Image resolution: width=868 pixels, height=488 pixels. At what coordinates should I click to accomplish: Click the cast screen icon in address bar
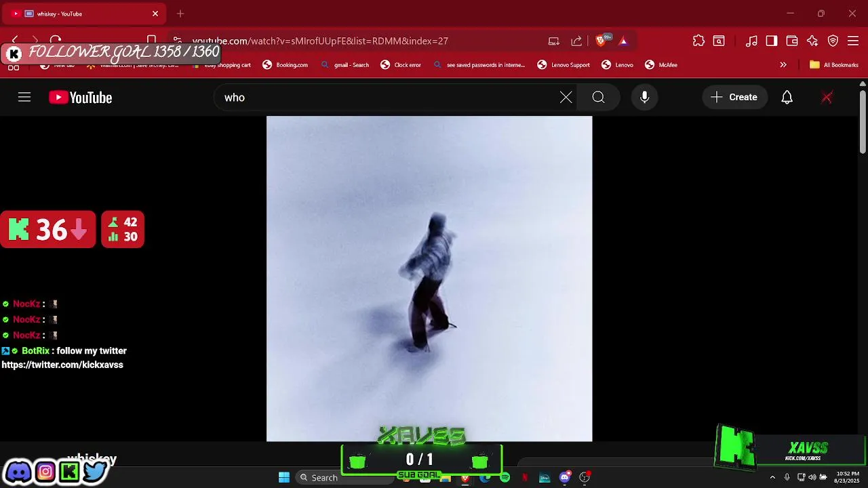click(554, 41)
